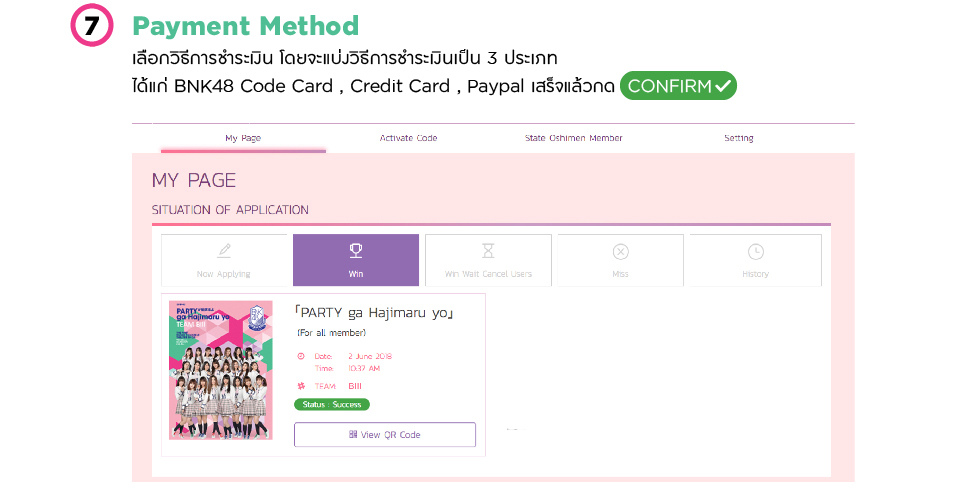This screenshot has height=493, width=960.
Task: Go to State Oshimen Member tab
Action: (x=573, y=138)
